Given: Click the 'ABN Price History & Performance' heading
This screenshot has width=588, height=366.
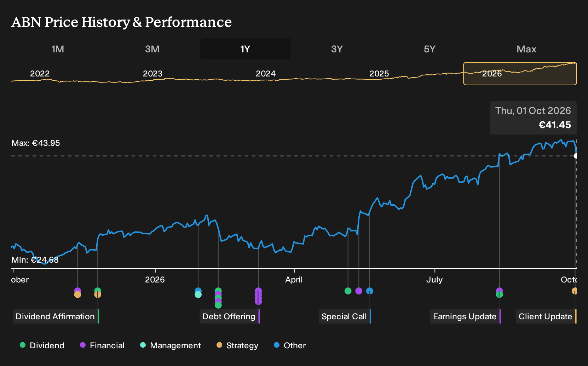Looking at the screenshot, I should coord(122,22).
